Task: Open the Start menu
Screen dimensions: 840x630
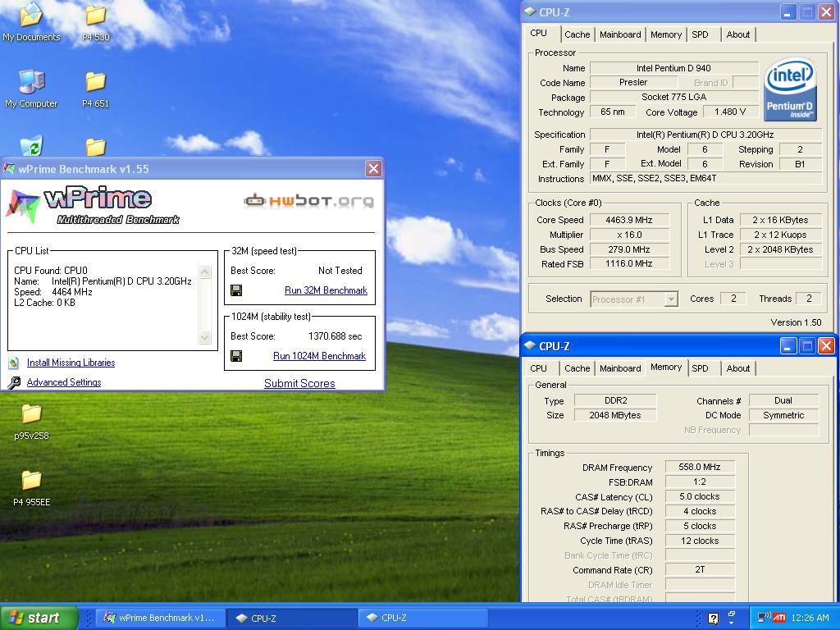Action: click(39, 618)
